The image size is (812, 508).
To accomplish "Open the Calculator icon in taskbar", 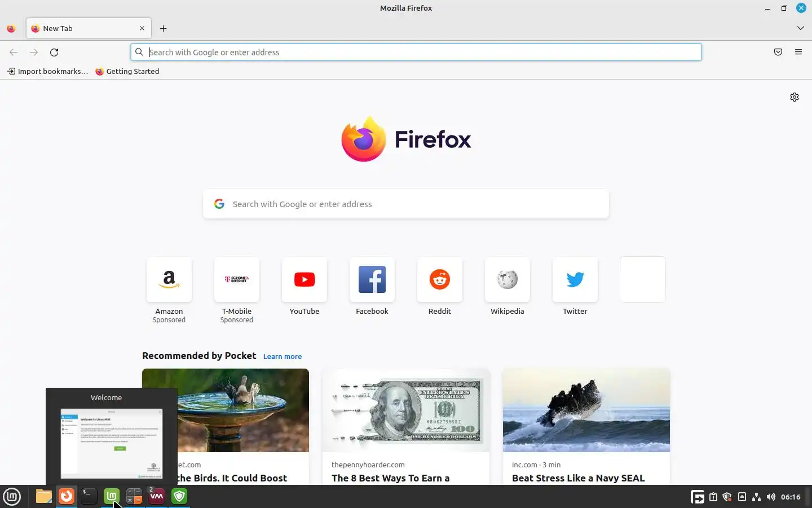I will pos(134,496).
